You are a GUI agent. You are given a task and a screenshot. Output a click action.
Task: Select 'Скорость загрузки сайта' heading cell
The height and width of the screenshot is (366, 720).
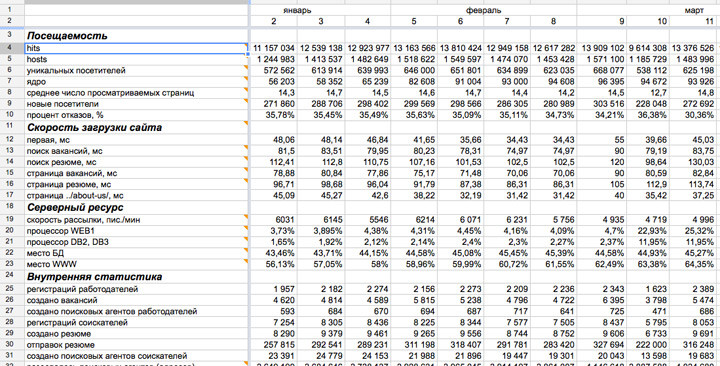pyautogui.click(x=136, y=128)
